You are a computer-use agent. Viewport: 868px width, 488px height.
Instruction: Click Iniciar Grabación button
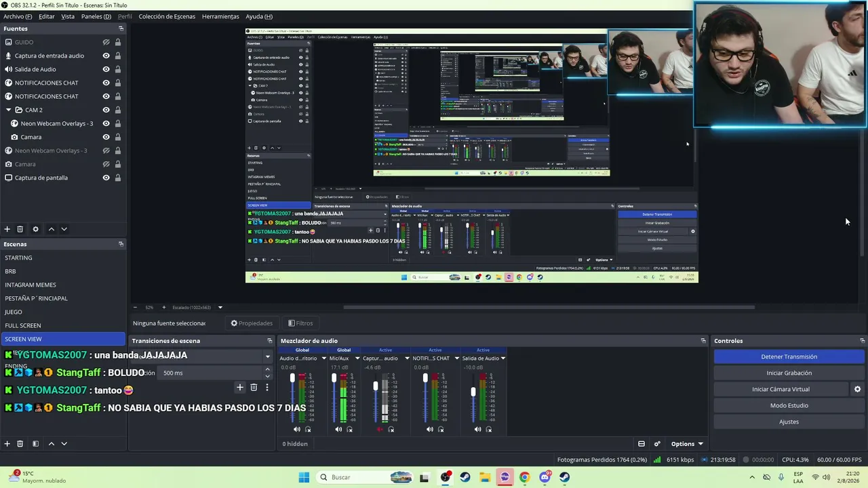click(789, 373)
